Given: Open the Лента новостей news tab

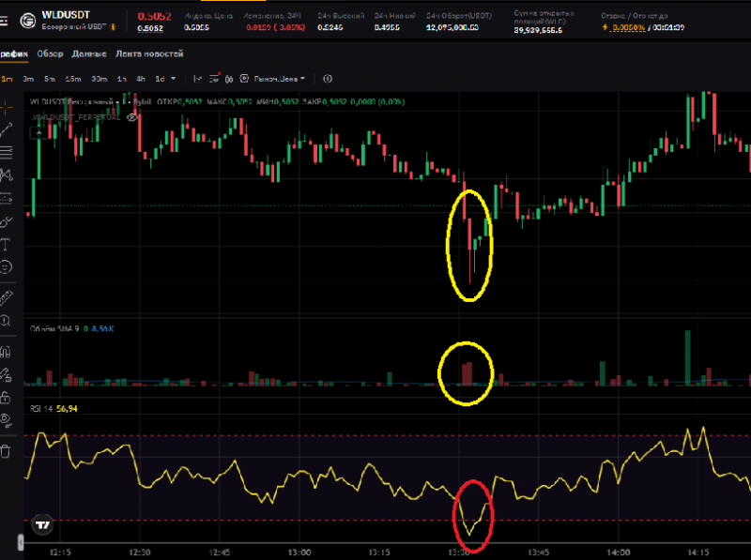Looking at the screenshot, I should point(149,54).
